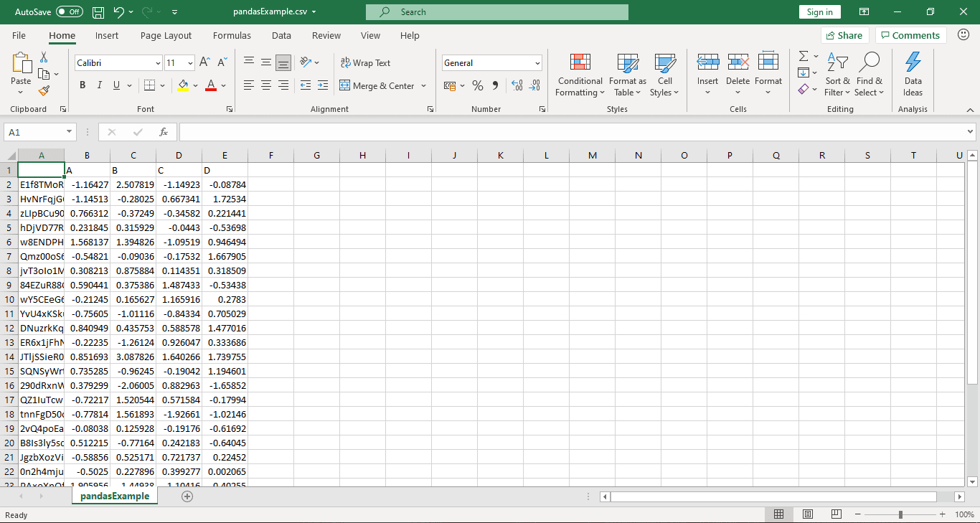Screen dimensions: 980x523
Task: Click in the Search box
Action: tap(496, 12)
